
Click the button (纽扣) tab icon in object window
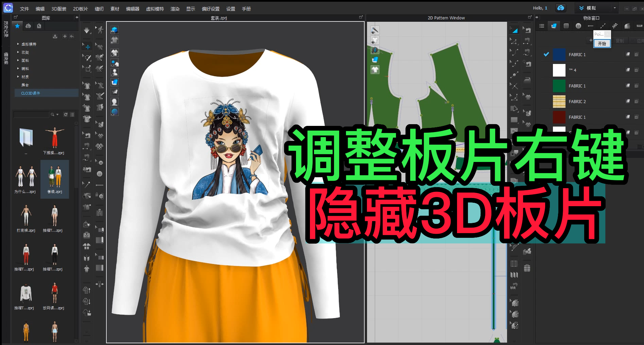pos(578,26)
